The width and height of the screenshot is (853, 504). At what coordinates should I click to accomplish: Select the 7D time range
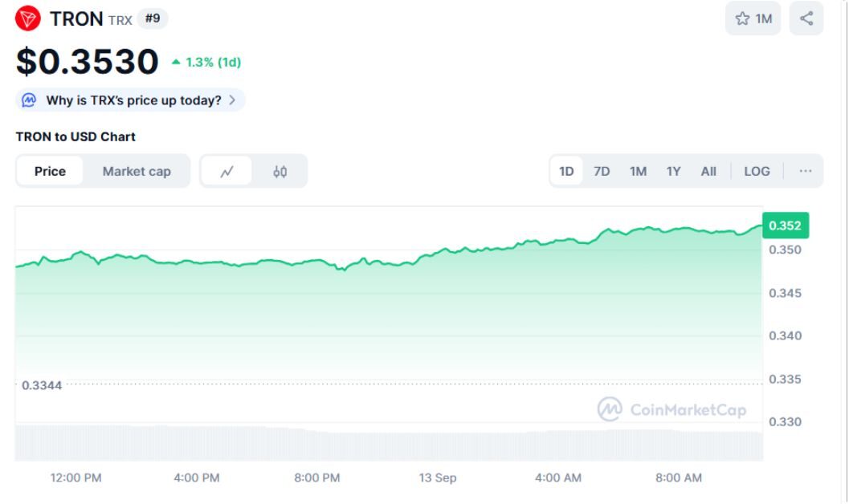[x=602, y=171]
